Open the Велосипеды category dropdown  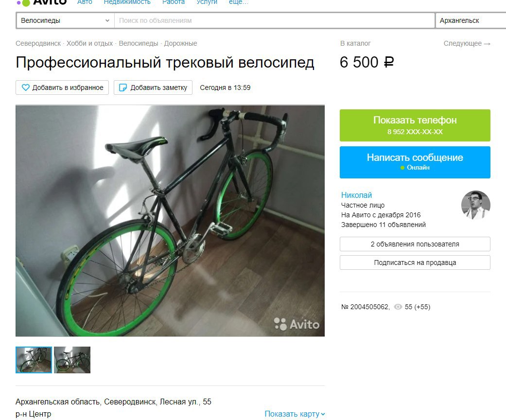(65, 20)
